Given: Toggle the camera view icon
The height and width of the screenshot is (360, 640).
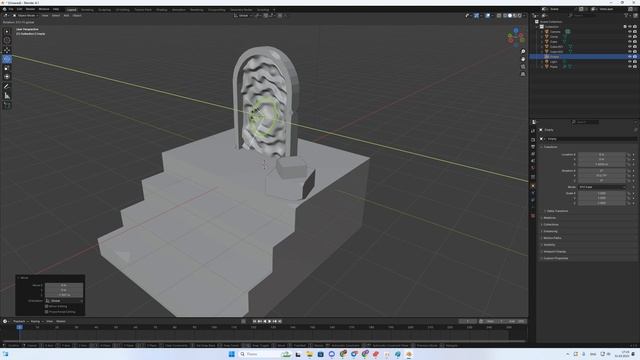Looking at the screenshot, I should (523, 67).
